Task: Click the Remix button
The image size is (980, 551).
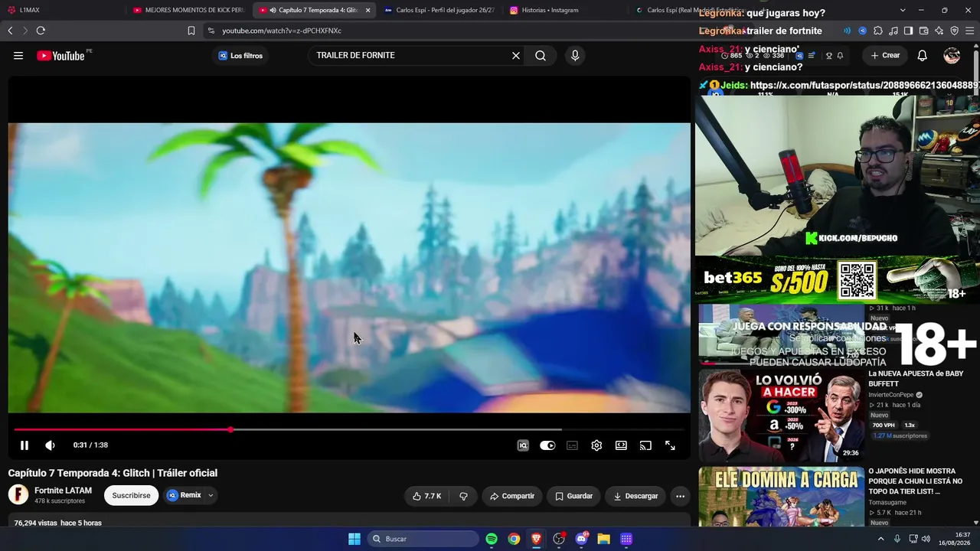Action: pyautogui.click(x=184, y=495)
